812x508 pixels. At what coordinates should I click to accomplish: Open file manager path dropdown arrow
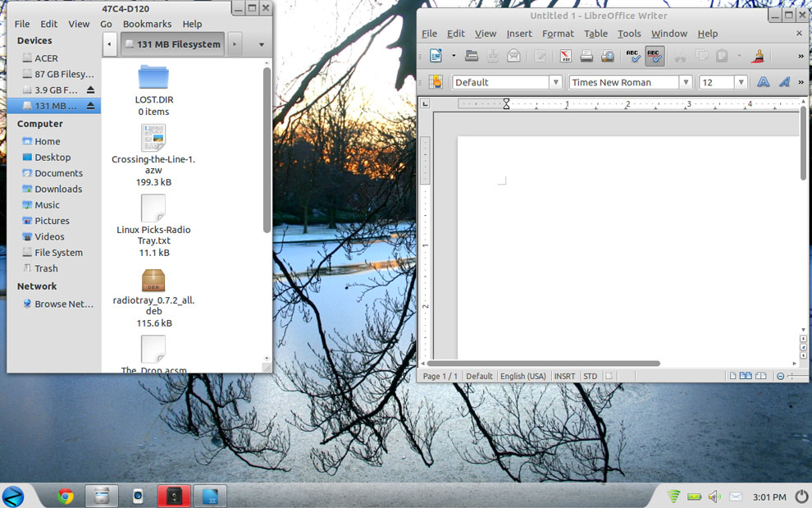coord(262,44)
